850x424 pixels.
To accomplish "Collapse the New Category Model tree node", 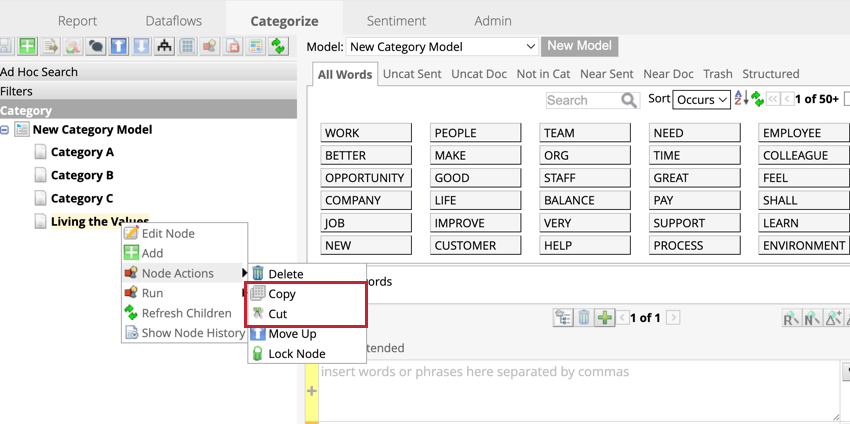I will pos(5,130).
